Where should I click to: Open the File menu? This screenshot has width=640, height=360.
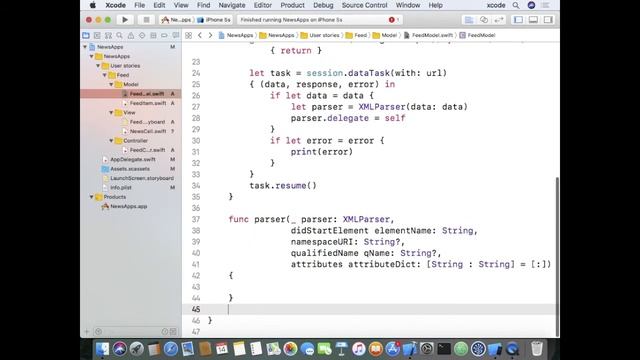[x=140, y=5]
